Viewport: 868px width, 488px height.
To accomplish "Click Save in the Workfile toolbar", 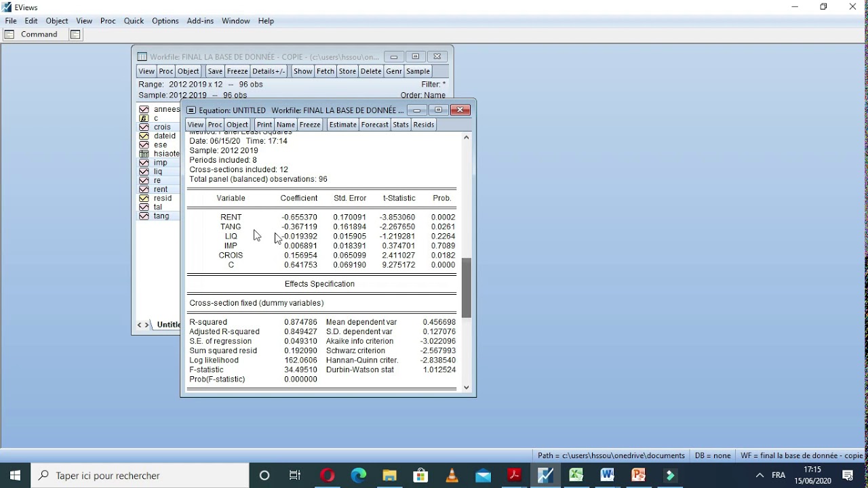I will (215, 71).
